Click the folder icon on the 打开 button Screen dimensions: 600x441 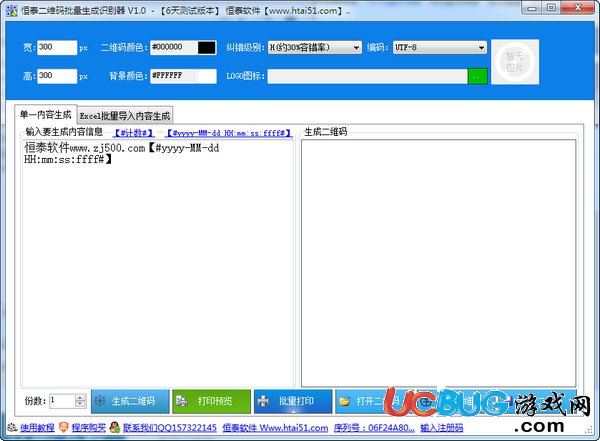tap(345, 402)
